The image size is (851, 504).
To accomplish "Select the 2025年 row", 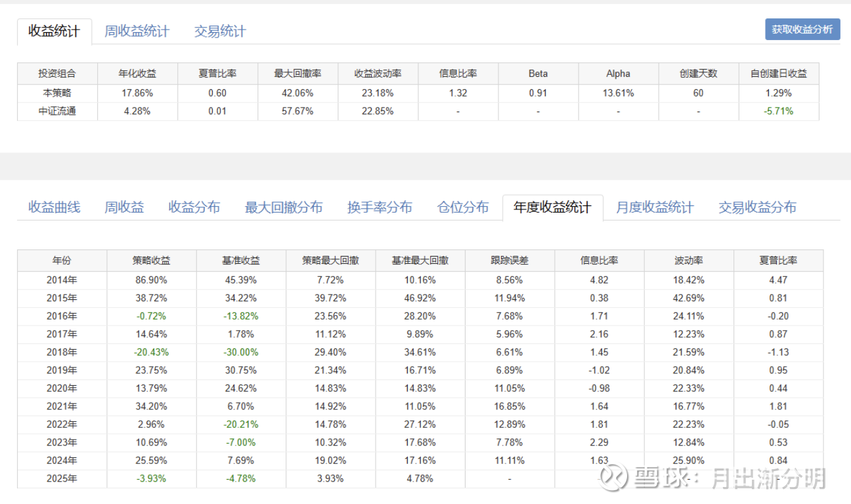I will (420, 478).
